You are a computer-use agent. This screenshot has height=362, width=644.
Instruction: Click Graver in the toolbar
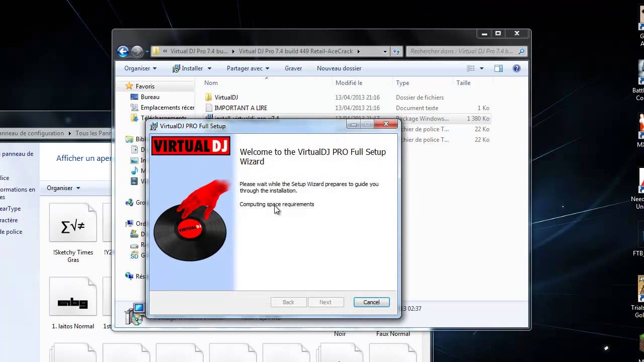pos(293,68)
